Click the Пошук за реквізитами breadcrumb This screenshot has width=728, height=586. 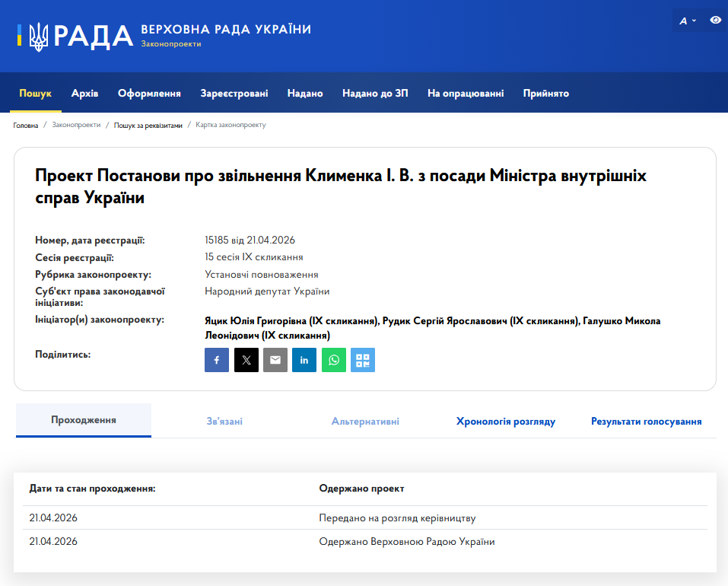[148, 125]
